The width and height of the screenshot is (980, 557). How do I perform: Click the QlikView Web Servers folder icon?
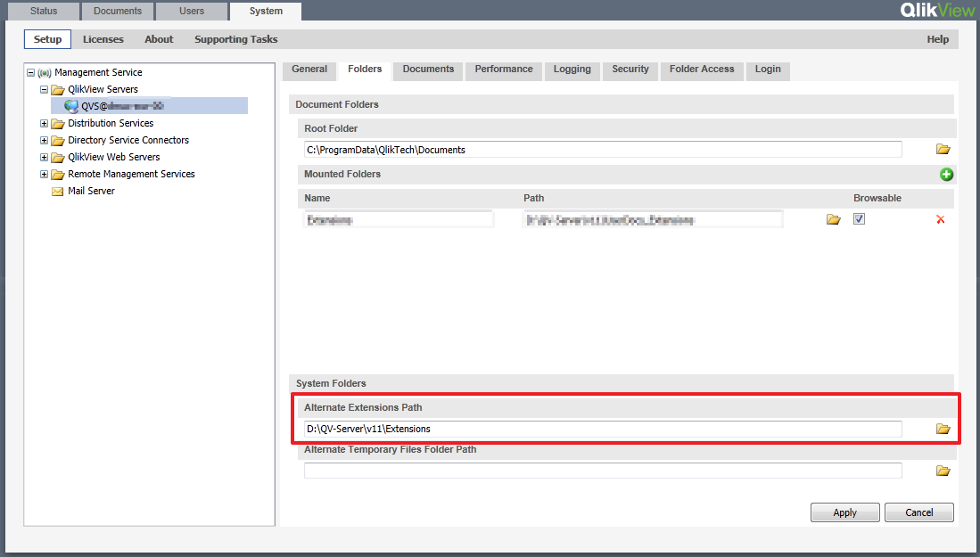coord(58,157)
